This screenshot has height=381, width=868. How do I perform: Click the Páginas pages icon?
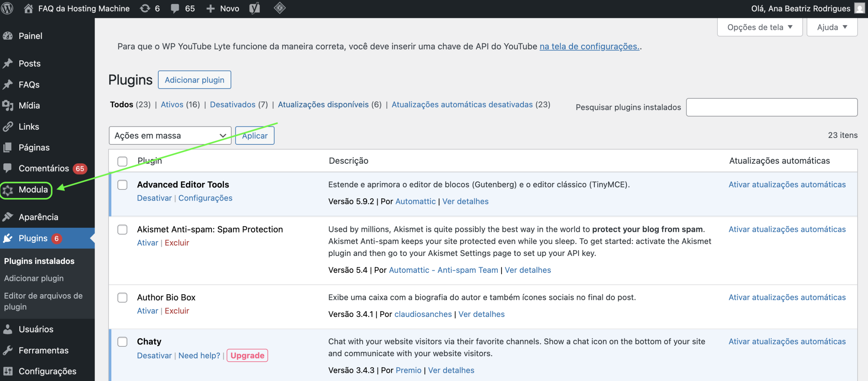pos(8,147)
